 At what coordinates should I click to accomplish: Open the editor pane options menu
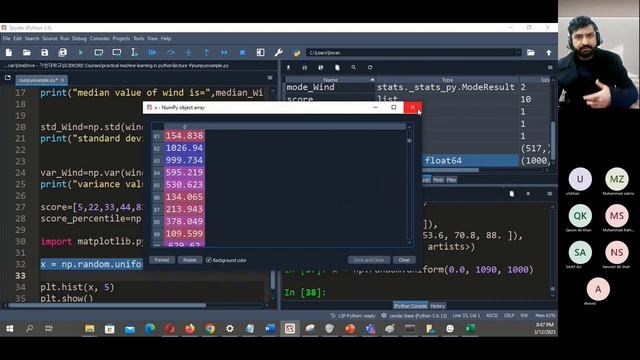tap(270, 78)
